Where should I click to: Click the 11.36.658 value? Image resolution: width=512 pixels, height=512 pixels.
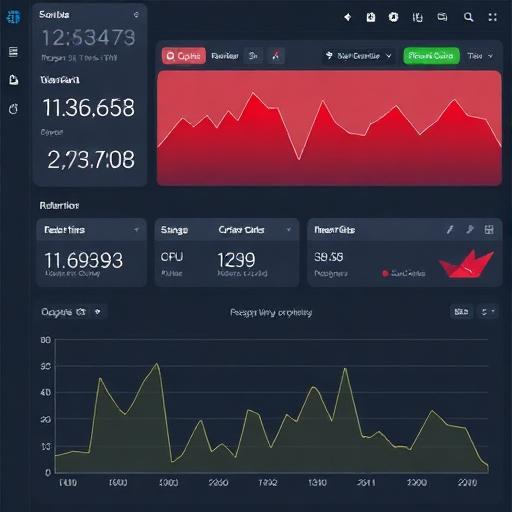click(x=89, y=108)
